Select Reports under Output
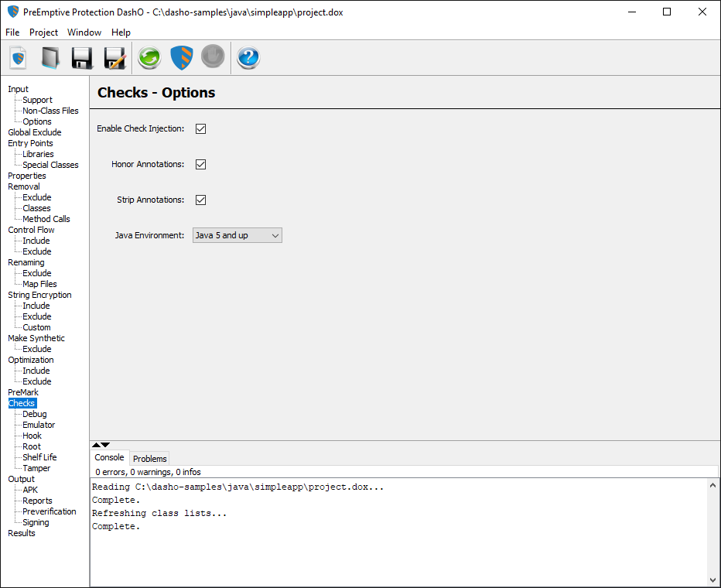Viewport: 721px width, 588px height. pos(38,501)
